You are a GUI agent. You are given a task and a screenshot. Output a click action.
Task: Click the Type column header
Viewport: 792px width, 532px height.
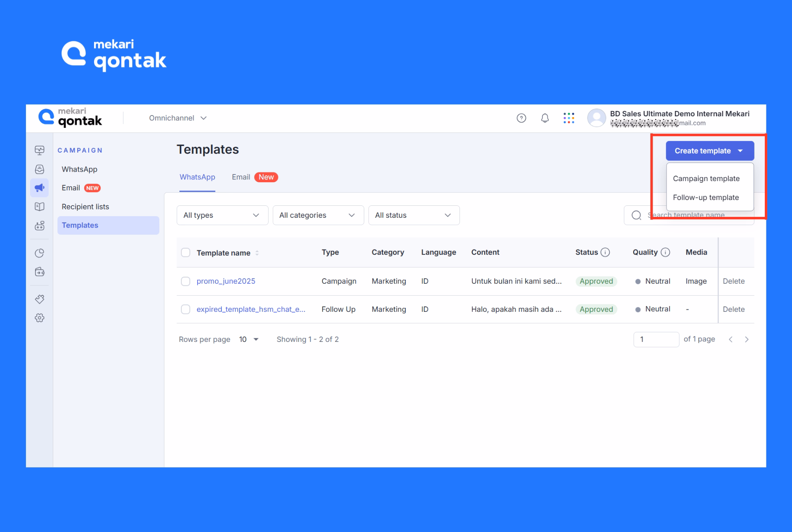[x=330, y=252]
